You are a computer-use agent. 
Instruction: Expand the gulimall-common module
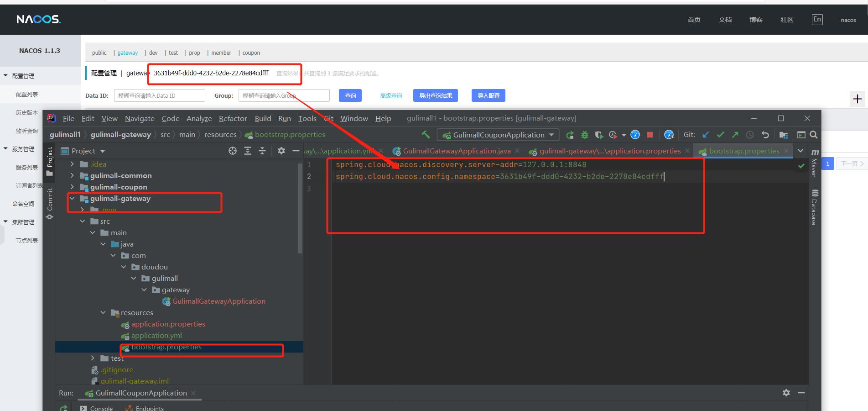[x=72, y=175]
